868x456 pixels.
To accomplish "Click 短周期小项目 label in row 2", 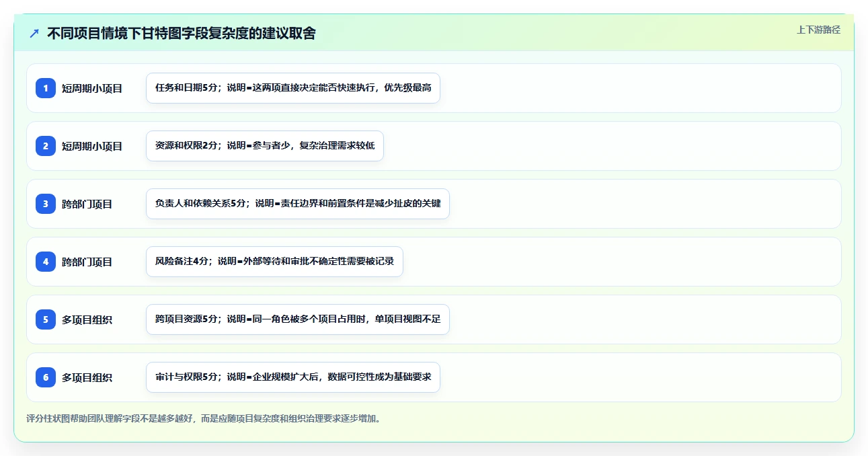I will (92, 146).
